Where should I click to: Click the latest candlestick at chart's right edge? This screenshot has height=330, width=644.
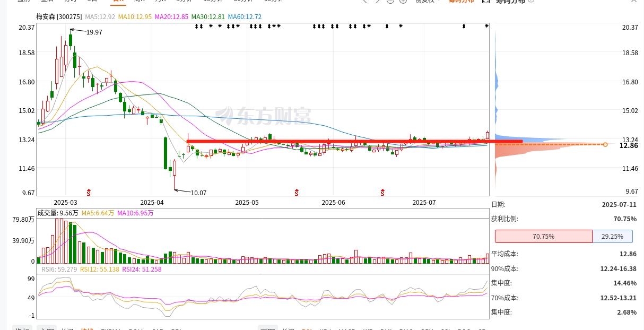pyautogui.click(x=487, y=135)
